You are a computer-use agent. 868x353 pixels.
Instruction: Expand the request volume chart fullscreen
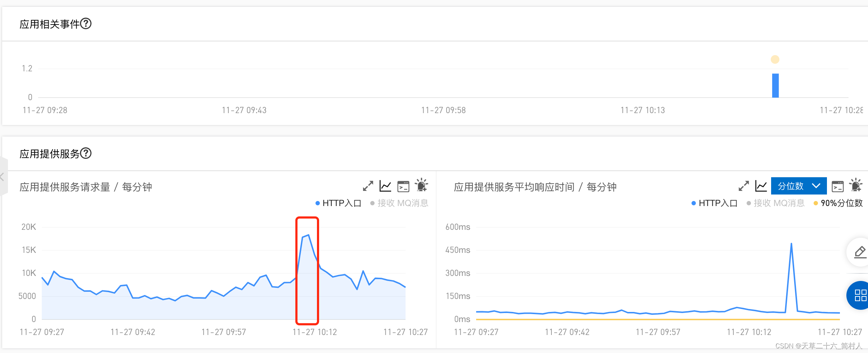[x=368, y=186]
